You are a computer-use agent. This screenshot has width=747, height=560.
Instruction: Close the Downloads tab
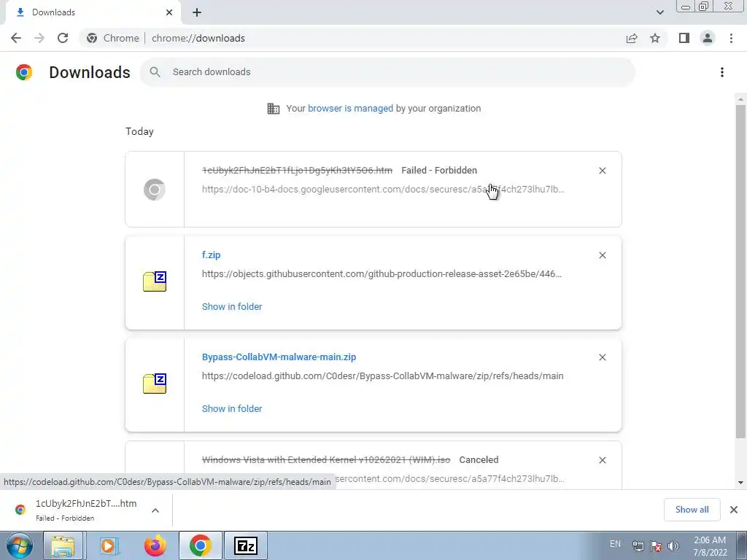[x=169, y=12]
